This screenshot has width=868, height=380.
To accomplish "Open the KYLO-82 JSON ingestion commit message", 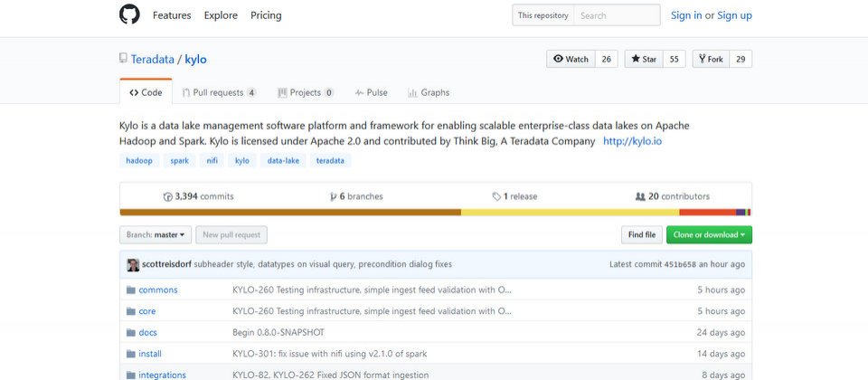I will pyautogui.click(x=331, y=375).
